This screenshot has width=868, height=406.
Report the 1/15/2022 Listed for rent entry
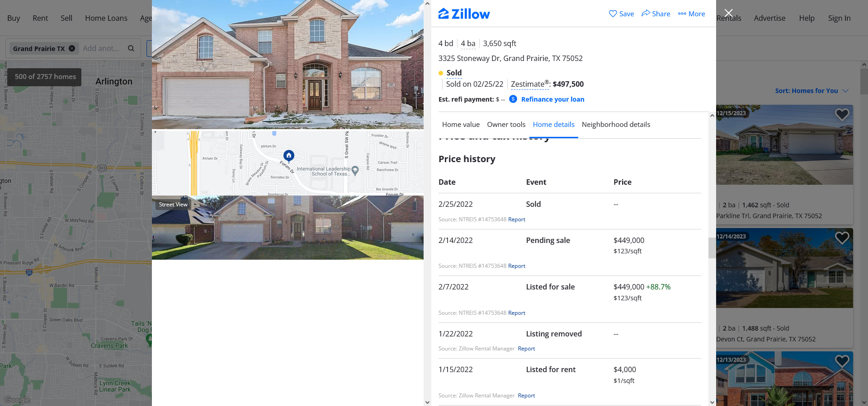526,396
